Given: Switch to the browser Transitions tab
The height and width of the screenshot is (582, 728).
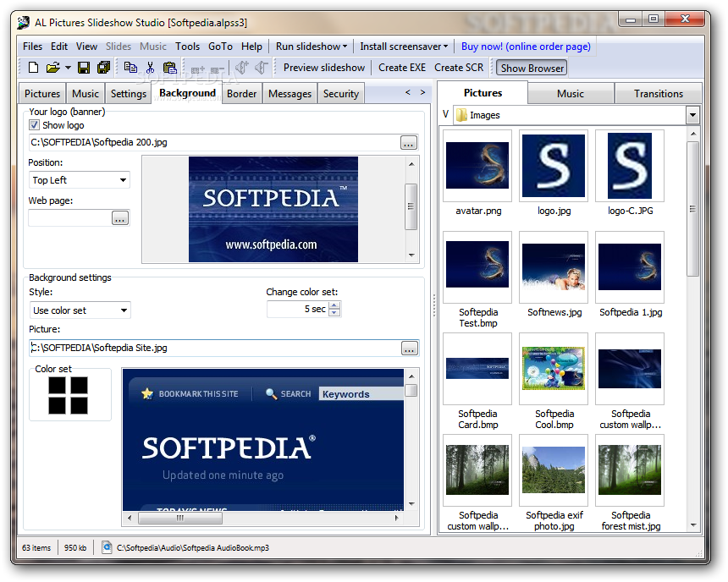Looking at the screenshot, I should 659,94.
